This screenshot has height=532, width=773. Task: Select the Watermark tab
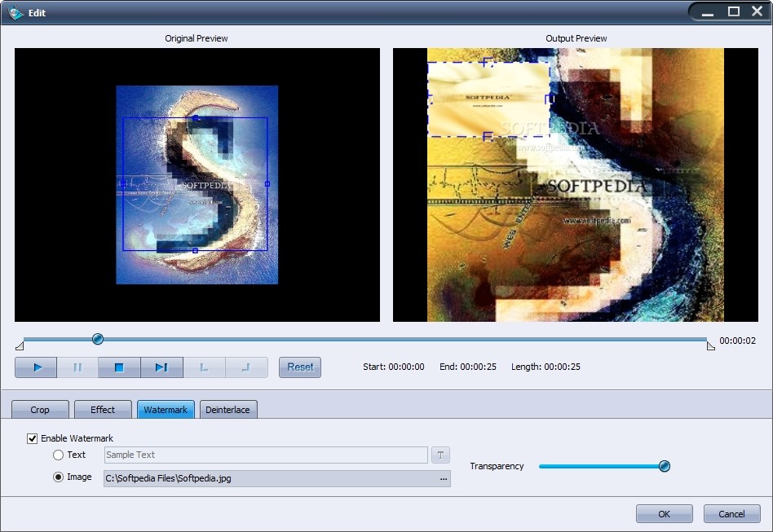pyautogui.click(x=166, y=409)
